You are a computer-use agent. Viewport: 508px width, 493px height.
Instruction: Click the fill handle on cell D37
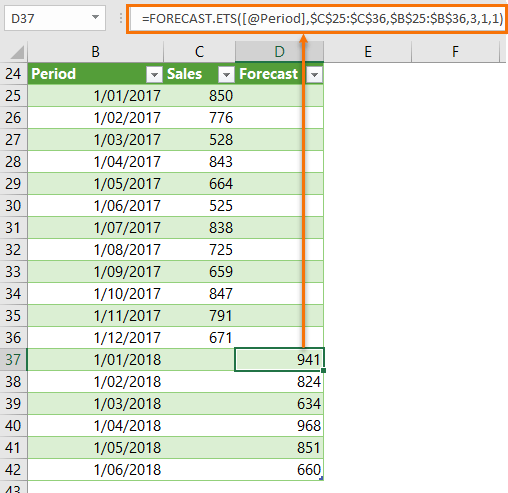click(x=323, y=370)
